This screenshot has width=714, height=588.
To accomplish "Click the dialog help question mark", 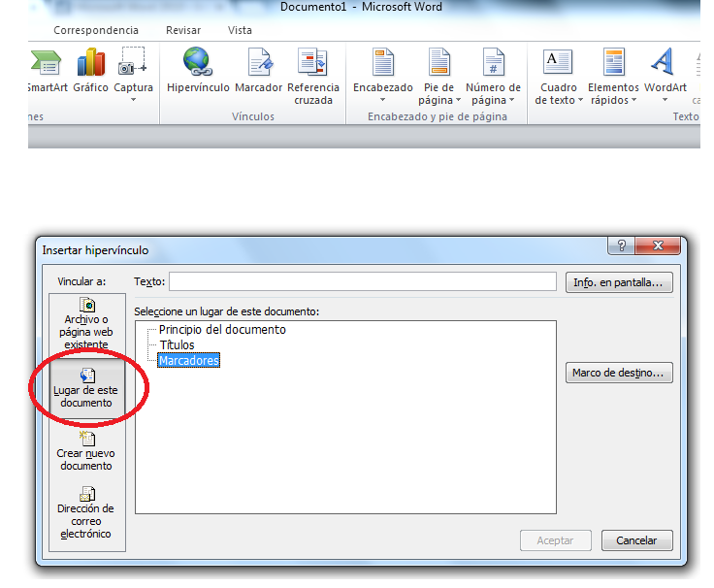I will coord(622,245).
